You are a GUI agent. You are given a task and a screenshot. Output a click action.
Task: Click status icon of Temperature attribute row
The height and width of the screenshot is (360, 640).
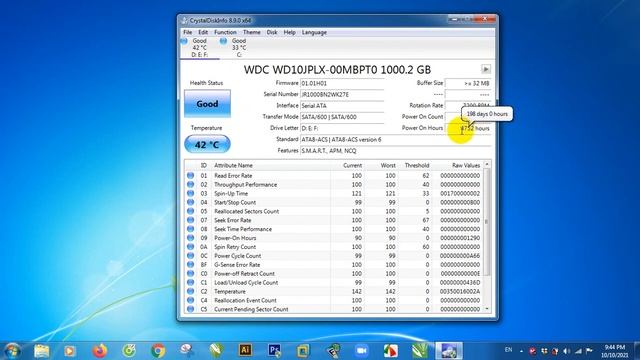190,291
